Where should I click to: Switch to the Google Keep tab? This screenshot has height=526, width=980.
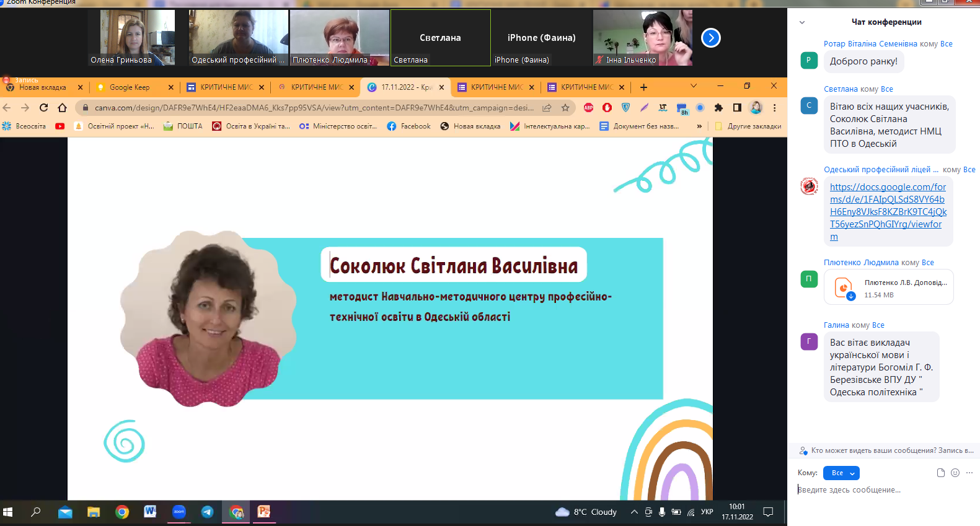(130, 87)
